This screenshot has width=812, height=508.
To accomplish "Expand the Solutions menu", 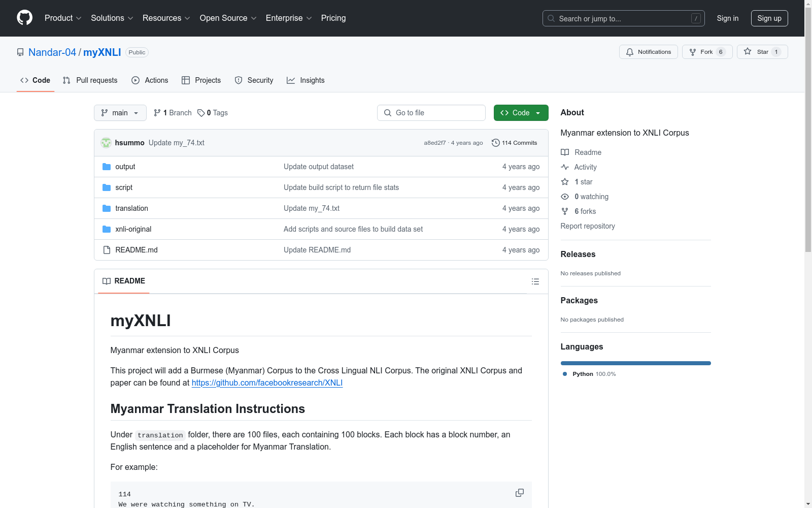I will [x=112, y=18].
